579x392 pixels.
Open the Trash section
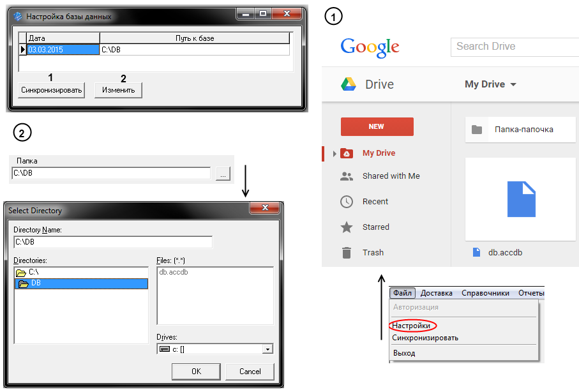pyautogui.click(x=373, y=252)
